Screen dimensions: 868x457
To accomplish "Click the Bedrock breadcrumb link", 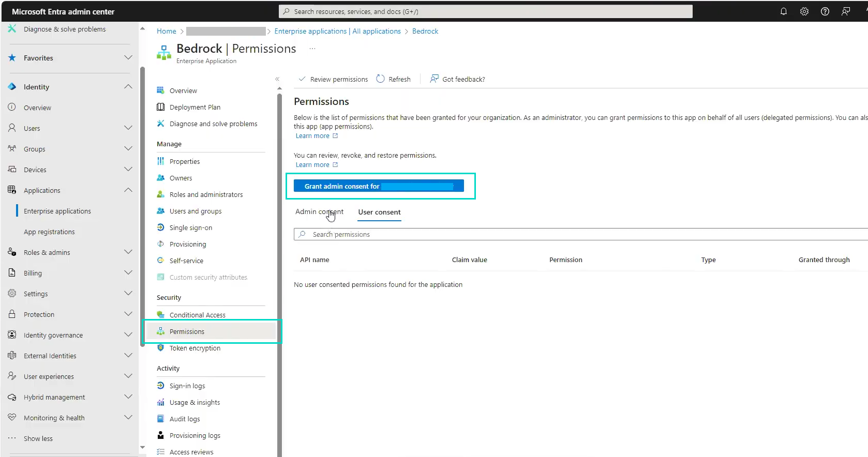I will click(x=425, y=31).
